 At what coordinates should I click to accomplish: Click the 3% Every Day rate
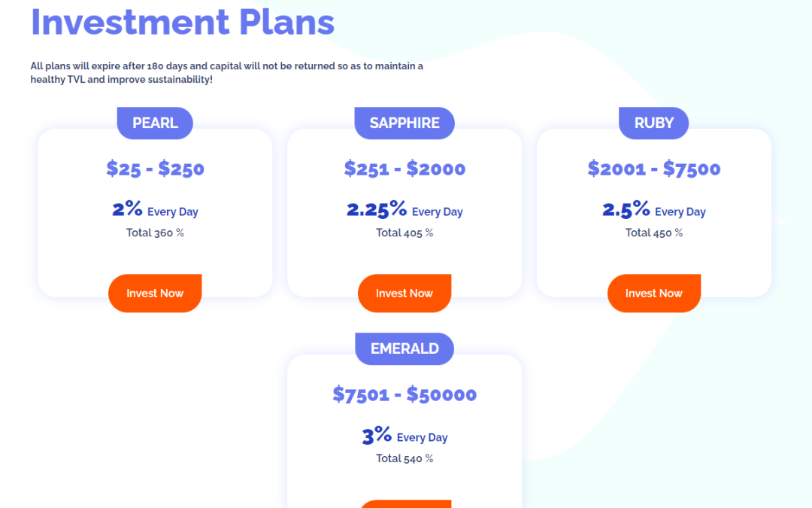404,436
